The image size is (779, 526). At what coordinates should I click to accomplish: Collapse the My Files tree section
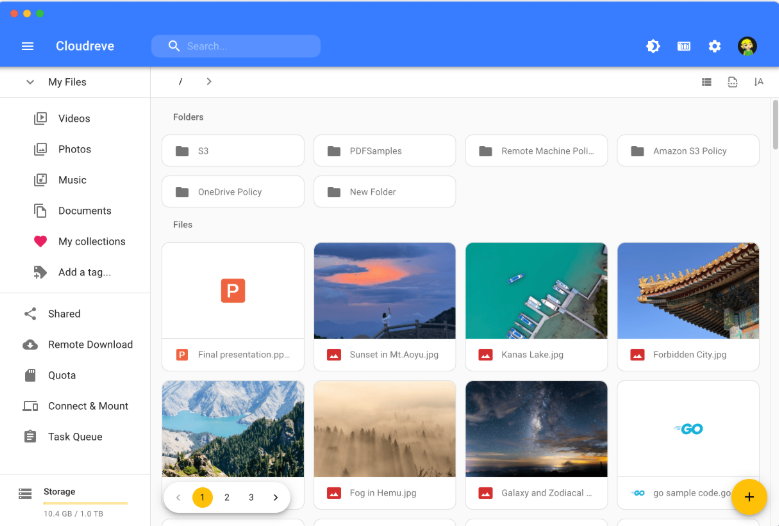(x=30, y=82)
